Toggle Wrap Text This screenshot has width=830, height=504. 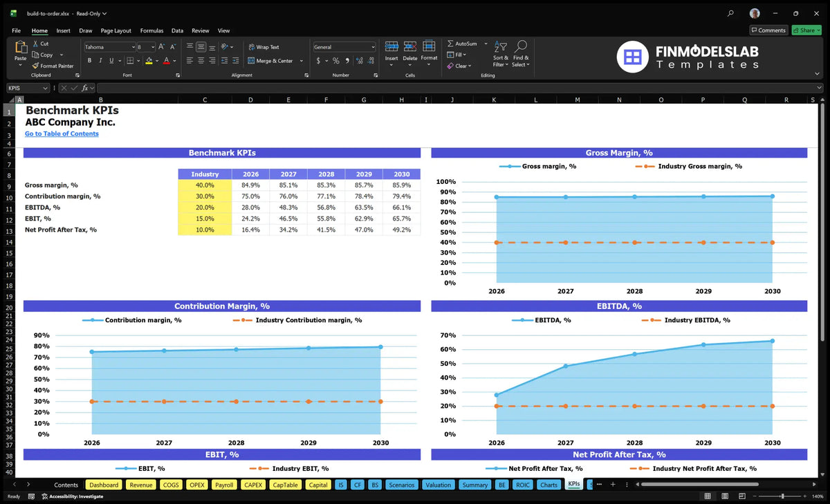(x=264, y=47)
